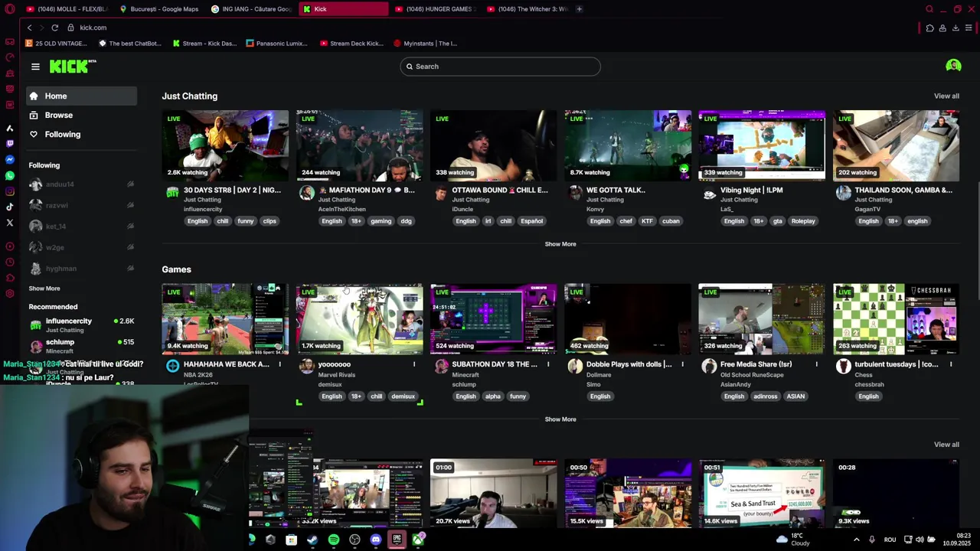Open The best ChatBot bookmark
The width and height of the screenshot is (980, 551).
131,44
